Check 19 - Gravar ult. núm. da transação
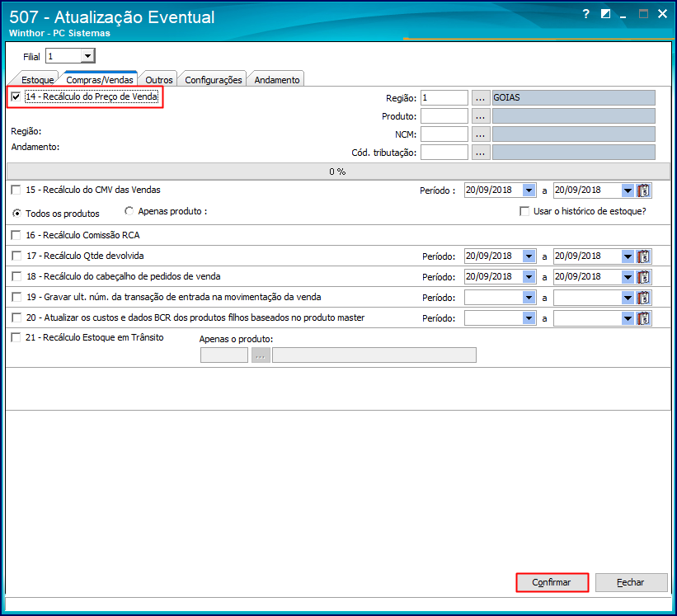677x616 pixels. tap(16, 298)
